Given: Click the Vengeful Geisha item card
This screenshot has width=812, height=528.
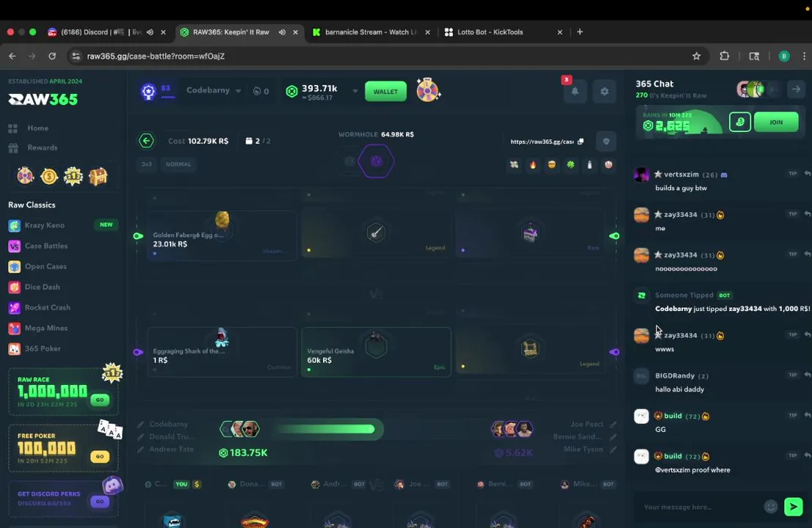Looking at the screenshot, I should (x=376, y=352).
